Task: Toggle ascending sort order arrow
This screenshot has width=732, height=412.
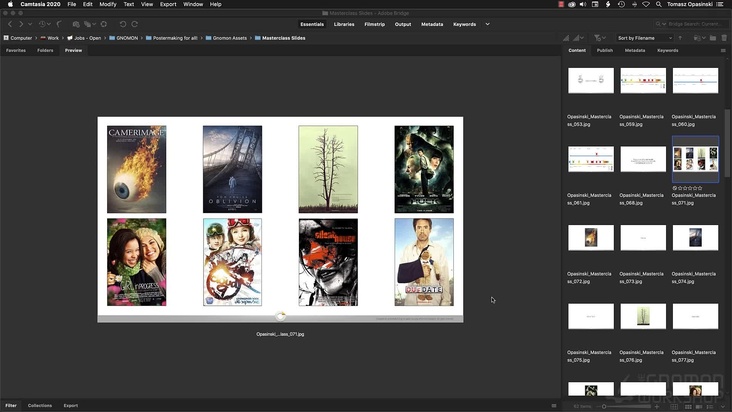Action: point(680,38)
